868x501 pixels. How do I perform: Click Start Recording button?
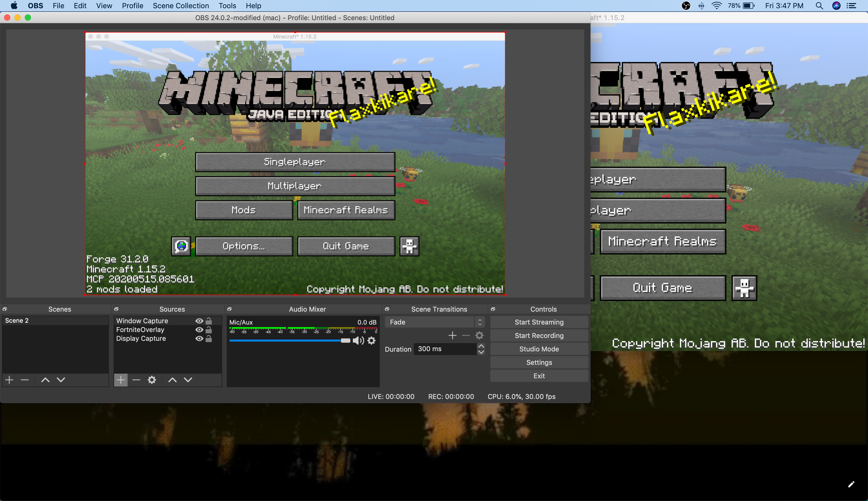pos(539,336)
